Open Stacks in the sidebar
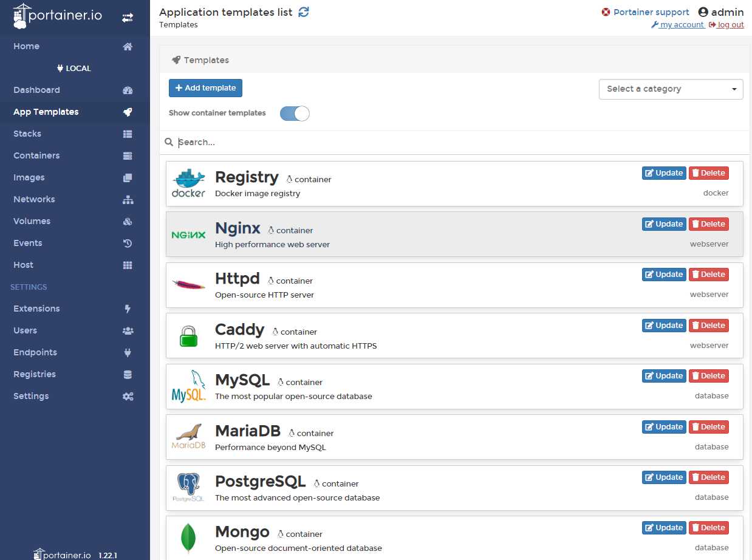This screenshot has width=752, height=560. point(27,134)
